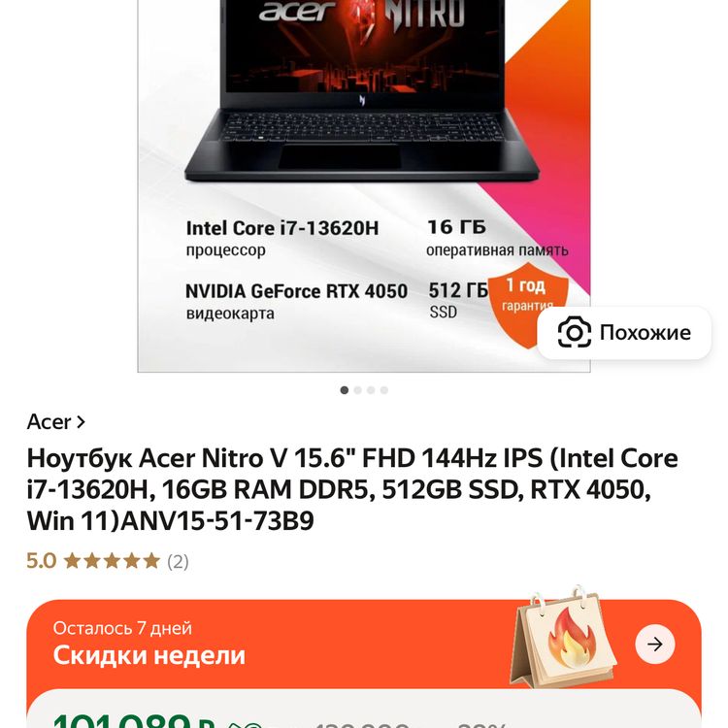This screenshot has height=728, width=728.
Task: Open the (2) reviews count
Action: [x=178, y=561]
